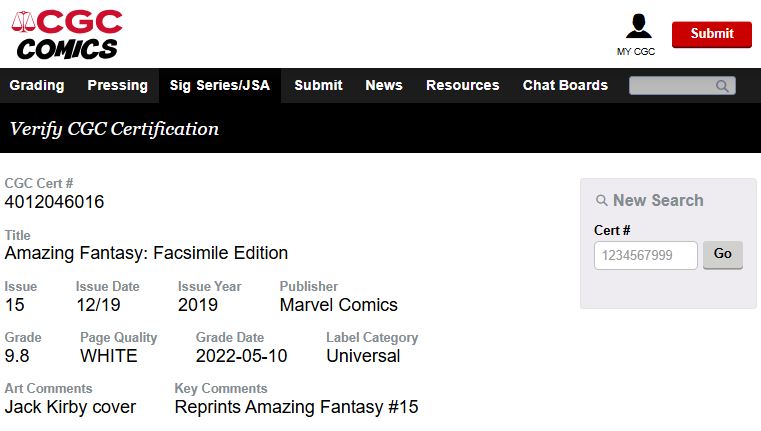Click the Cert # input field
Viewport: 761px width, 431px height.
[x=646, y=255]
